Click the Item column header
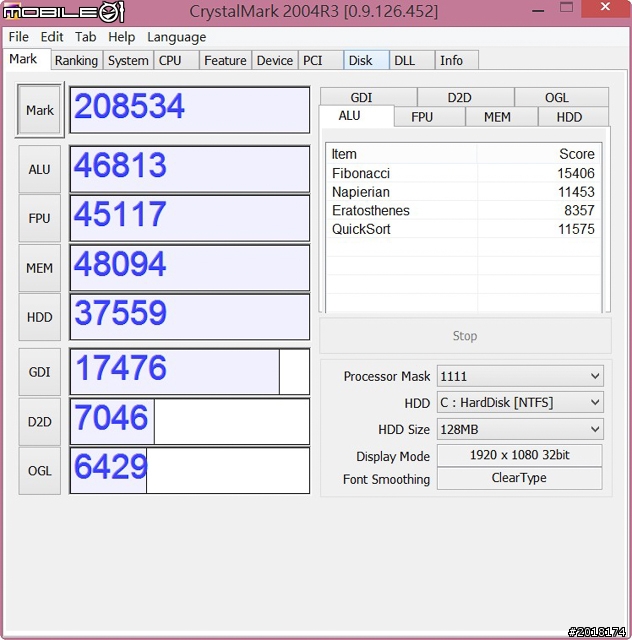Screen dimensions: 632x640 pos(402,154)
